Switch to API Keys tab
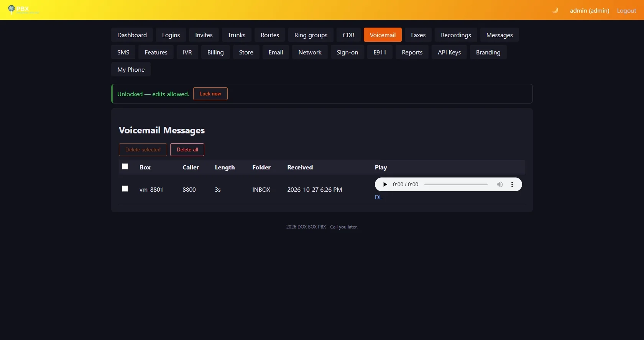Image resolution: width=644 pixels, height=340 pixels. (449, 52)
